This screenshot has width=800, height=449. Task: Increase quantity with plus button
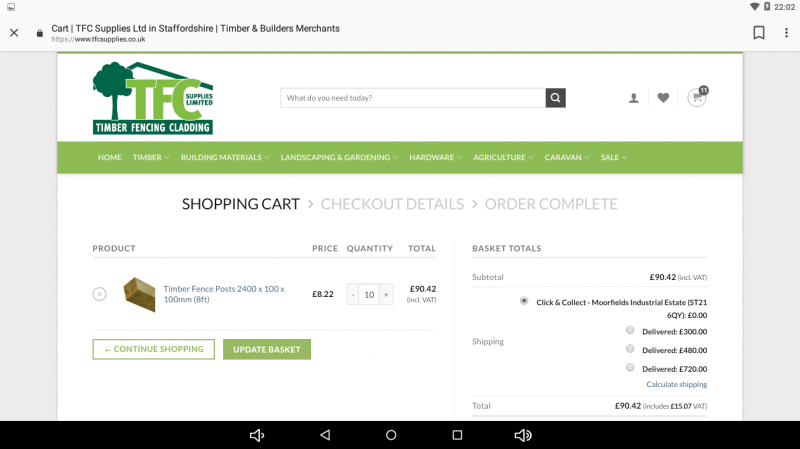click(x=386, y=295)
